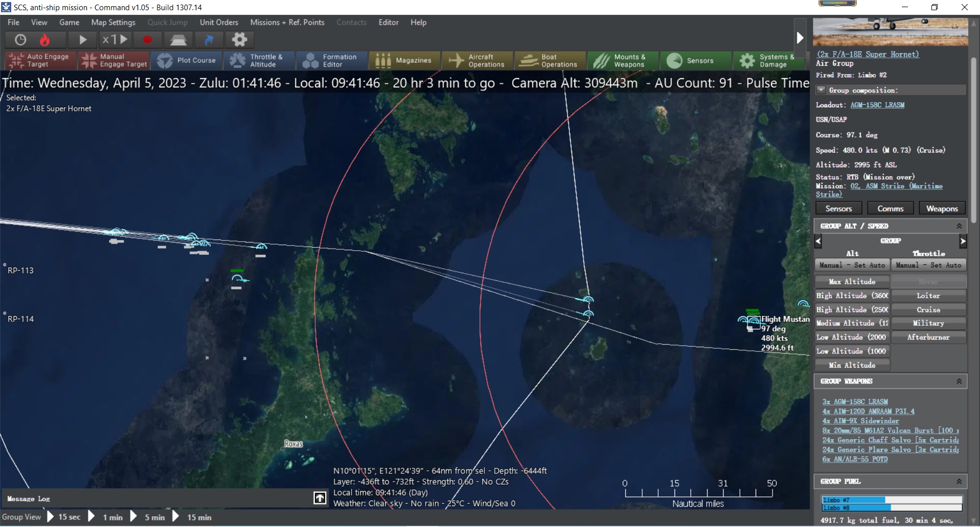Image resolution: width=980 pixels, height=527 pixels.
Task: Open the Systems & Damage panel
Action: pyautogui.click(x=769, y=60)
